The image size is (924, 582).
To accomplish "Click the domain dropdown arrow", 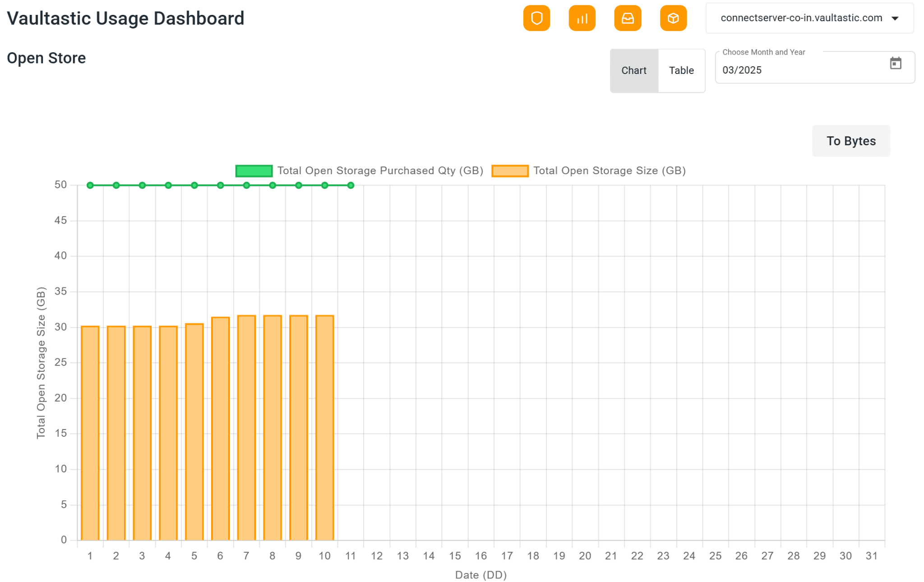I will (895, 18).
